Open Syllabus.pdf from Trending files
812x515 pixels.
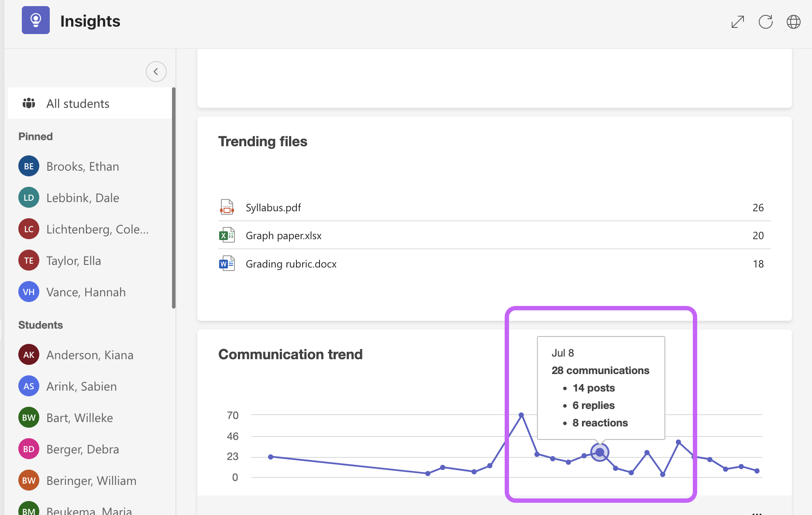point(273,207)
